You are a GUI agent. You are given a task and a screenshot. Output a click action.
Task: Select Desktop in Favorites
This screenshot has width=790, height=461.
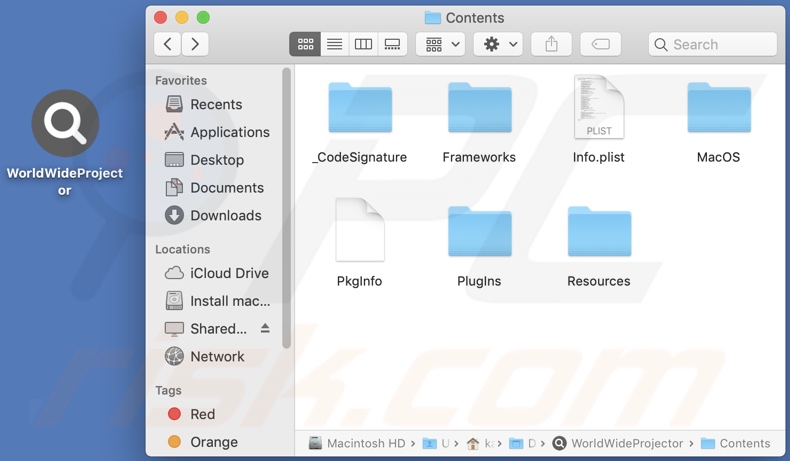pos(205,160)
